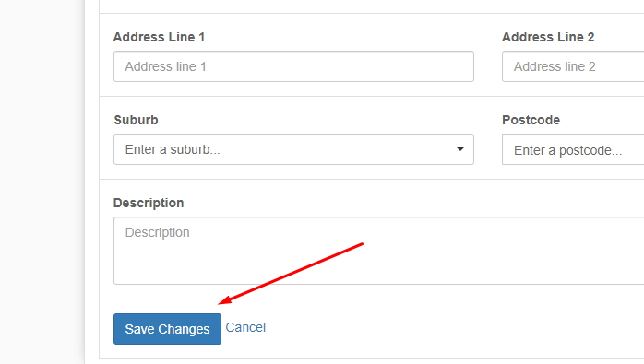Click the Address Line 1 label
This screenshot has width=644, height=364.
(x=159, y=37)
